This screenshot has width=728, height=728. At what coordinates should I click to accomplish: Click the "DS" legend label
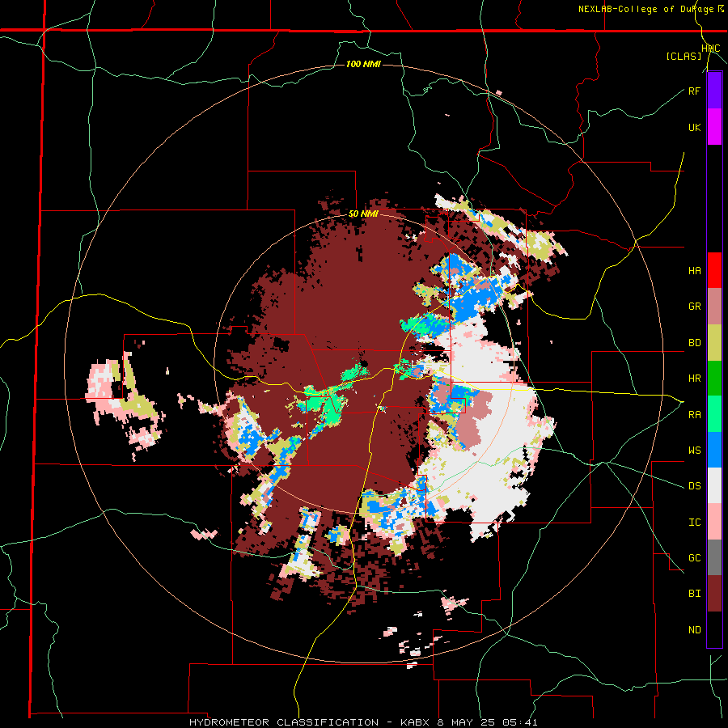(694, 486)
